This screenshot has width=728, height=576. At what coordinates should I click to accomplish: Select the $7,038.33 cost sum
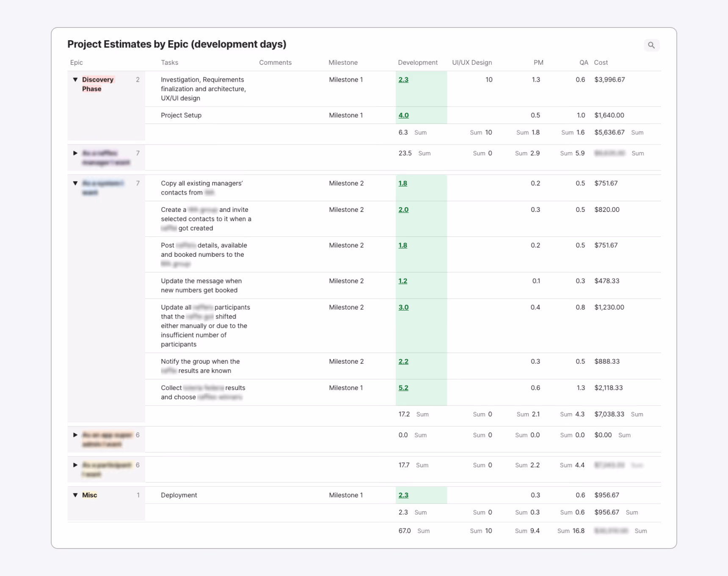(x=609, y=414)
